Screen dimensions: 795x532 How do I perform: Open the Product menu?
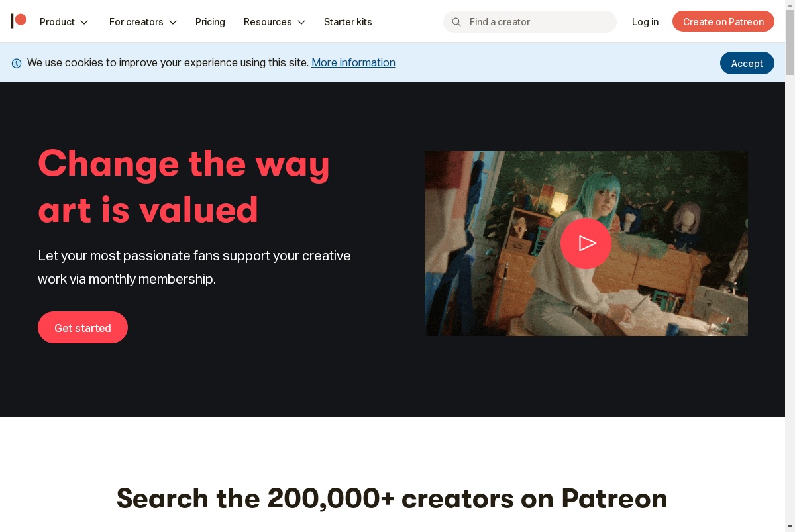click(x=64, y=22)
